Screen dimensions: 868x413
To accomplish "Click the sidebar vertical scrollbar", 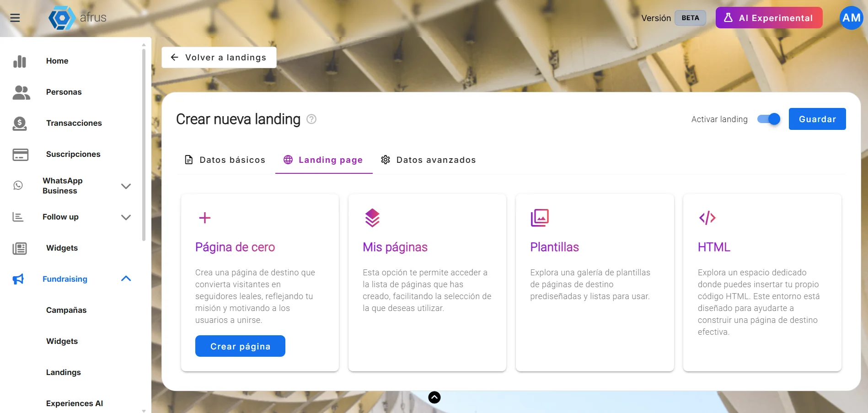I will tap(144, 144).
